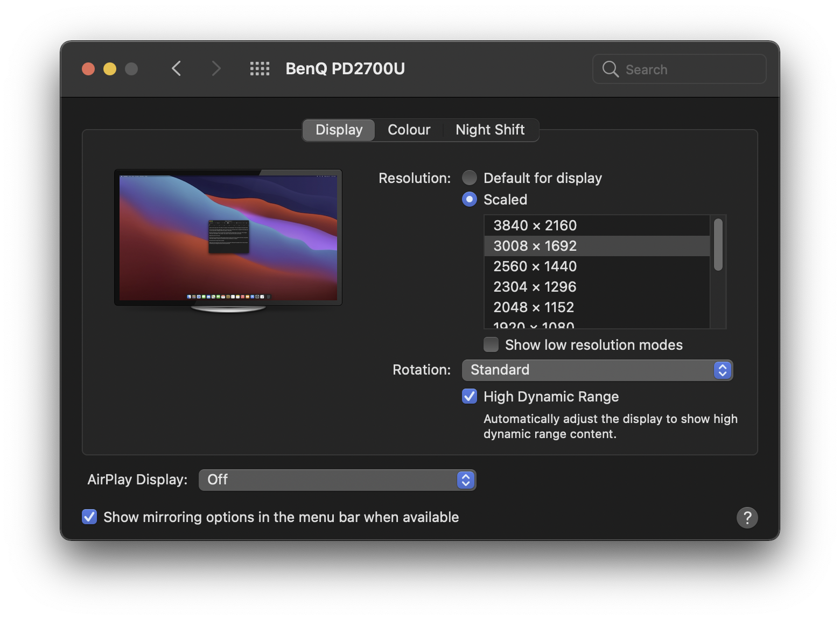Choose the 2048 × 1152 resolution

tap(597, 307)
